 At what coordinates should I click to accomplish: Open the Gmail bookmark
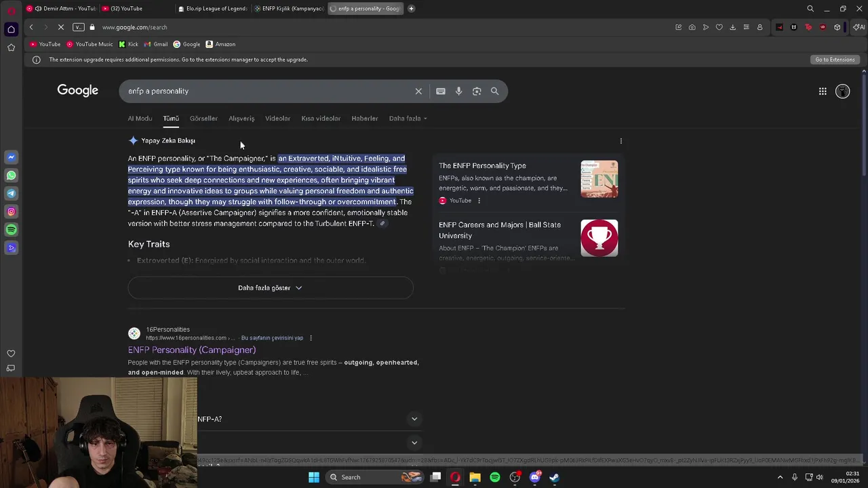155,45
